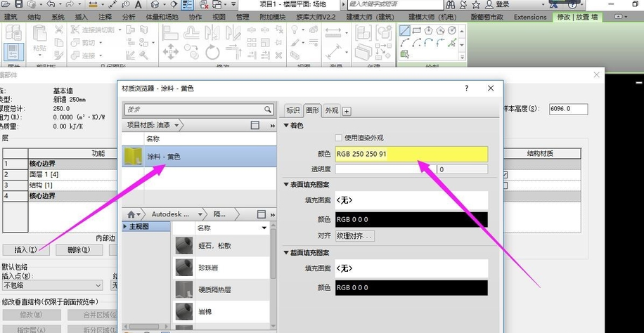Select the Circle draw tool
644x333 pixels.
tap(452, 30)
